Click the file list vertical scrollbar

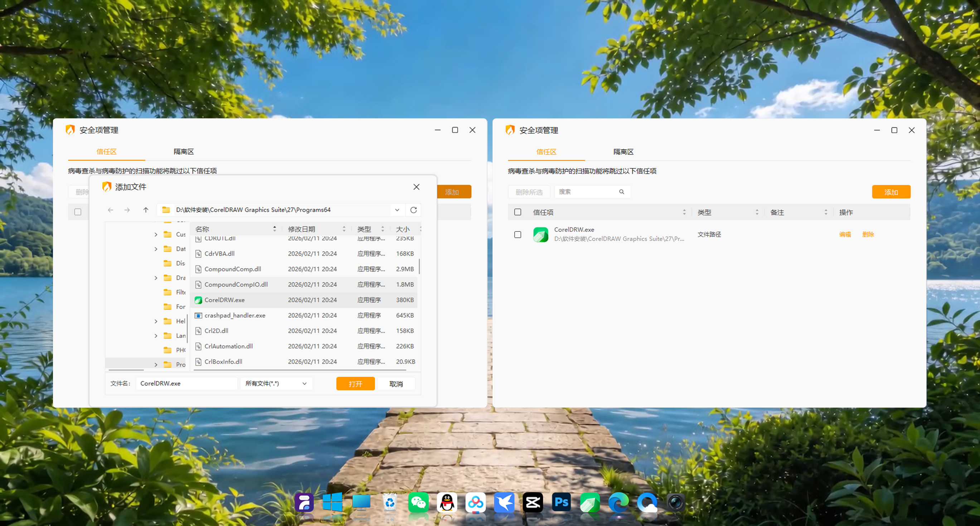(419, 266)
